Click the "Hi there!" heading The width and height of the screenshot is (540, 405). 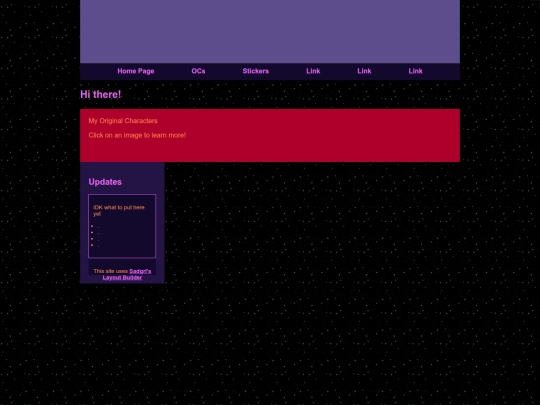101,94
